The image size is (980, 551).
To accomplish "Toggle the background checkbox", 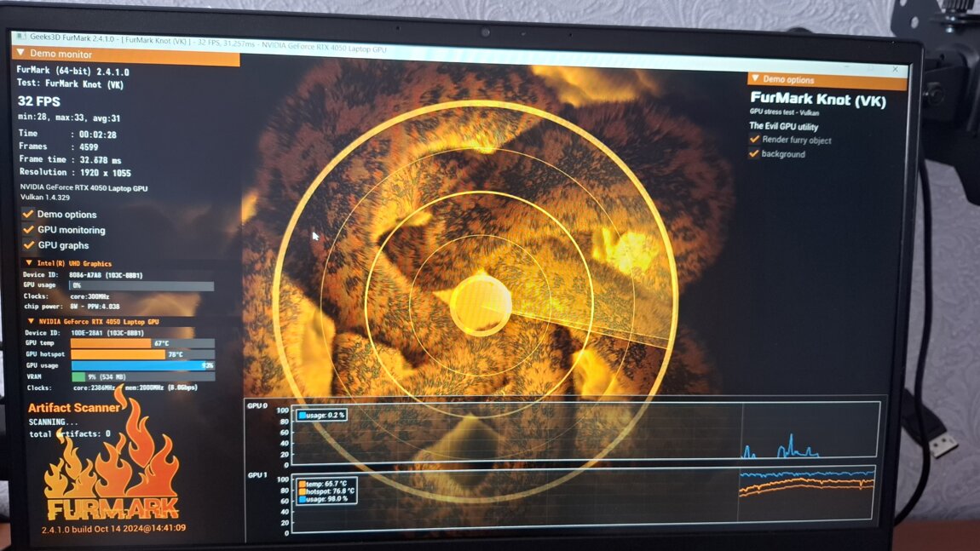I will (753, 154).
